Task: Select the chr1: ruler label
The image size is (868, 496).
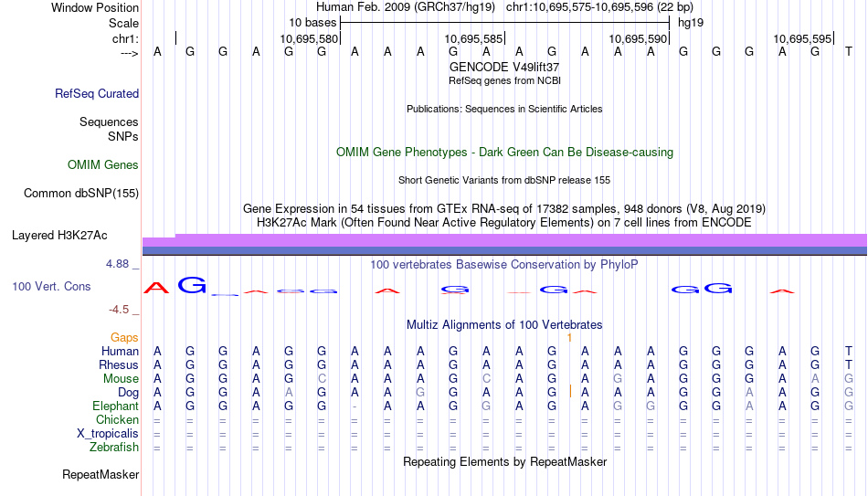Action: click(125, 38)
